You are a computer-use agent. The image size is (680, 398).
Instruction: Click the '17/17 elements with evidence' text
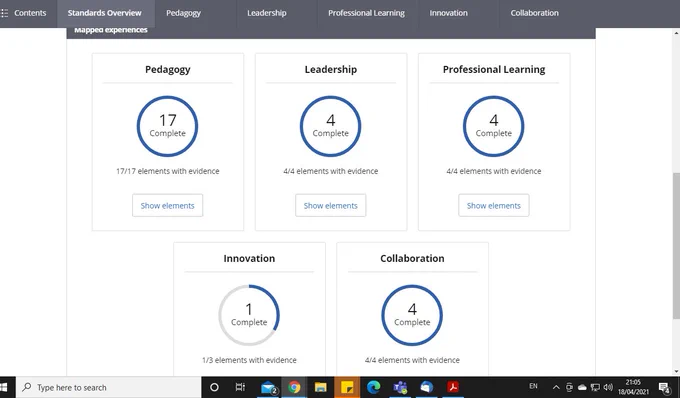[x=167, y=171]
